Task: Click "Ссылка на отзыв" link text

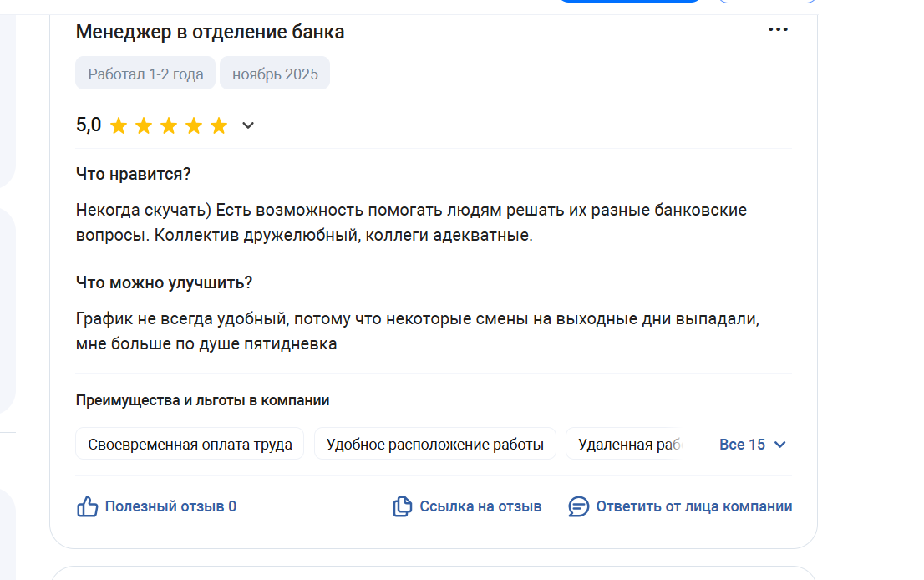Action: pyautogui.click(x=480, y=506)
